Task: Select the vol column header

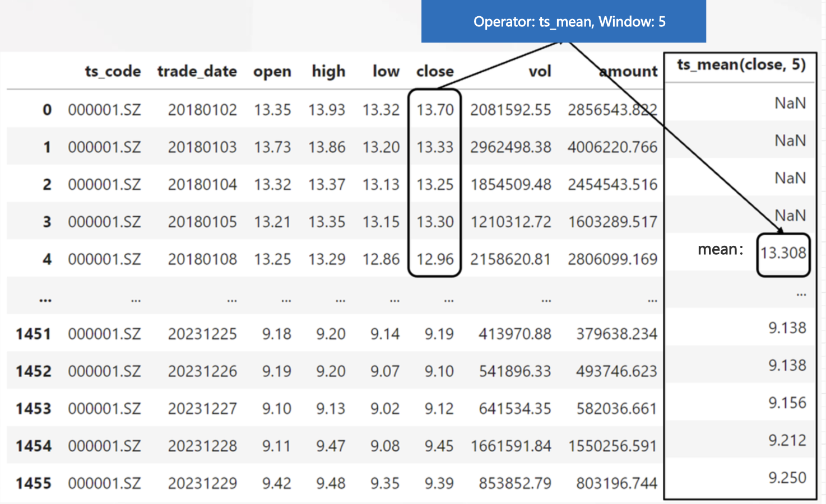Action: 540,72
